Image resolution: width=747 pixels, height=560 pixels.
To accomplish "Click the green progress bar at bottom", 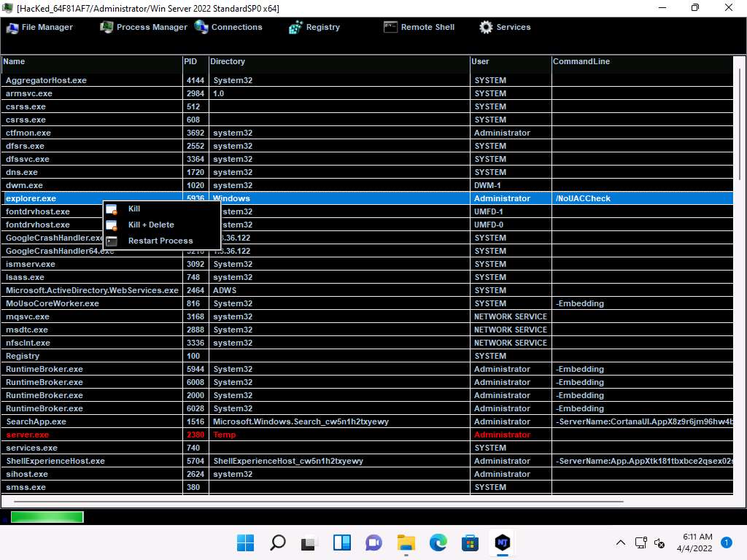I will pyautogui.click(x=47, y=518).
